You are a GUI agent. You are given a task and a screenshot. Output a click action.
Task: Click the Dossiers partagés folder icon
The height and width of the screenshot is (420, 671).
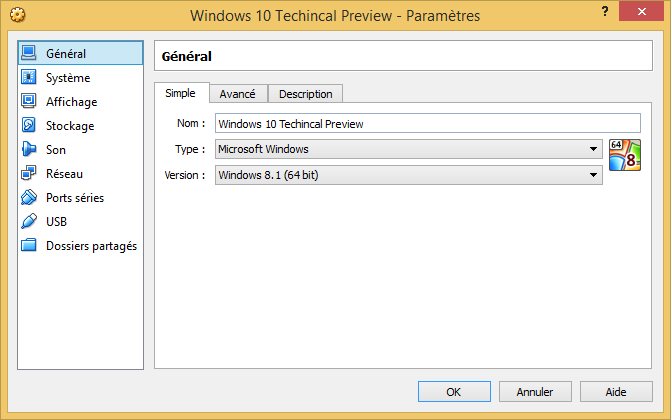click(x=29, y=245)
